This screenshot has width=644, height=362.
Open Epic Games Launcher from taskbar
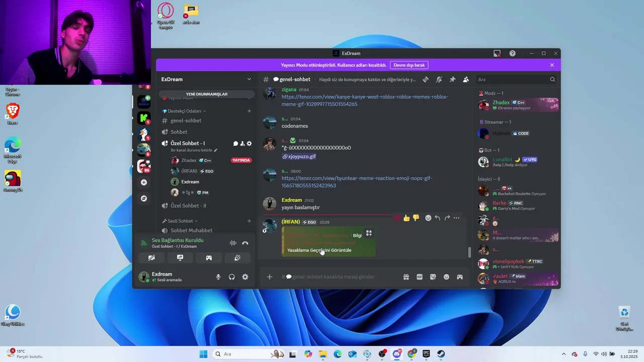coord(426,354)
